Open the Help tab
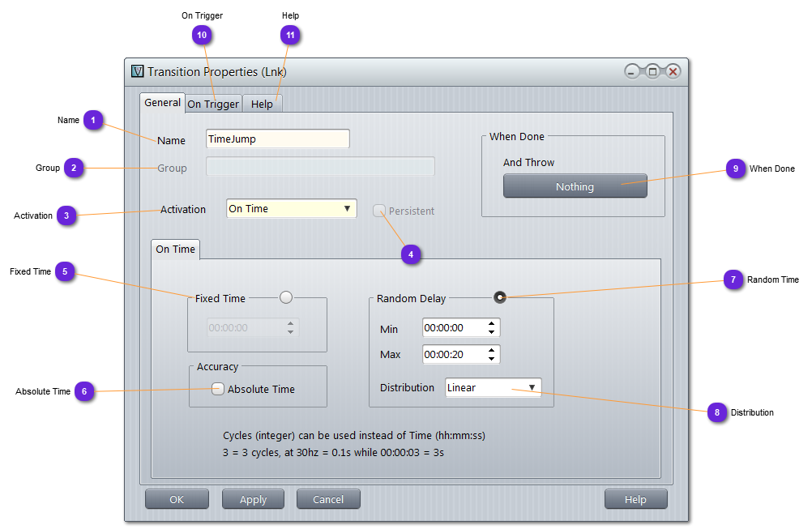 [262, 104]
